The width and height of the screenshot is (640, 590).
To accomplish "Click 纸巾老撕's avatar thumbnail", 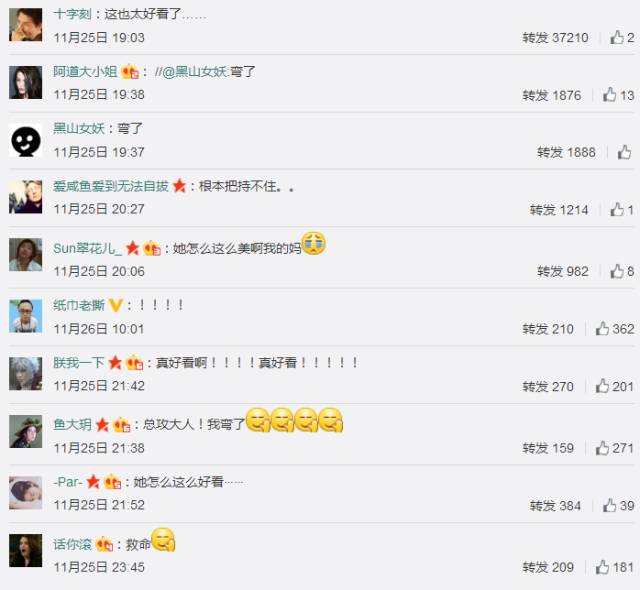I will click(26, 316).
